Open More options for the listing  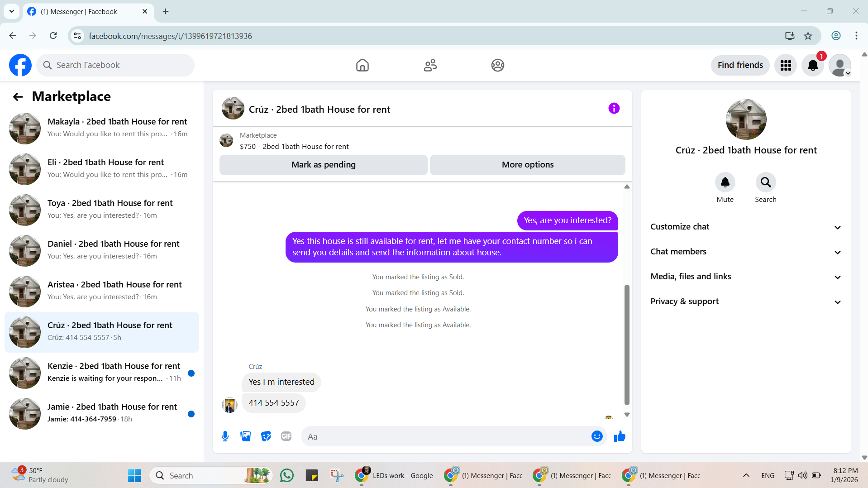click(527, 165)
